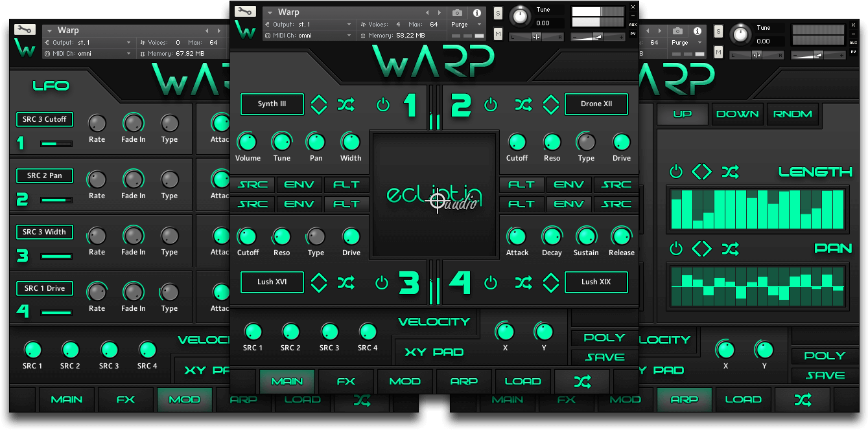The height and width of the screenshot is (430, 868).
Task: Click the camera snapshot icon in center header
Action: [x=457, y=13]
